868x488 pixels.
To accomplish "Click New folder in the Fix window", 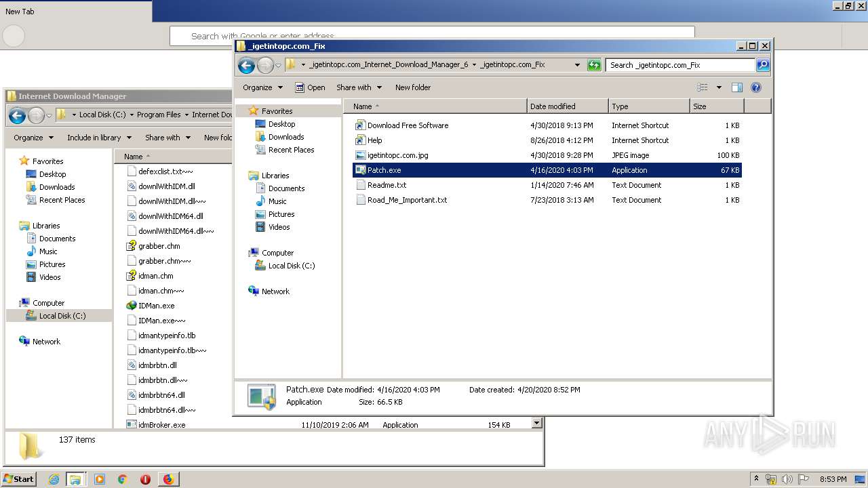I will 413,87.
